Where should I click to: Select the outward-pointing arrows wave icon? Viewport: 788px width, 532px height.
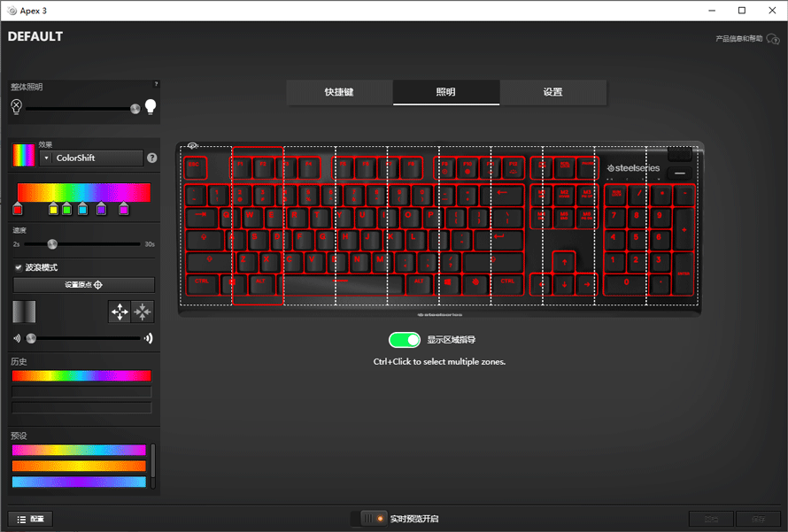[x=120, y=312]
